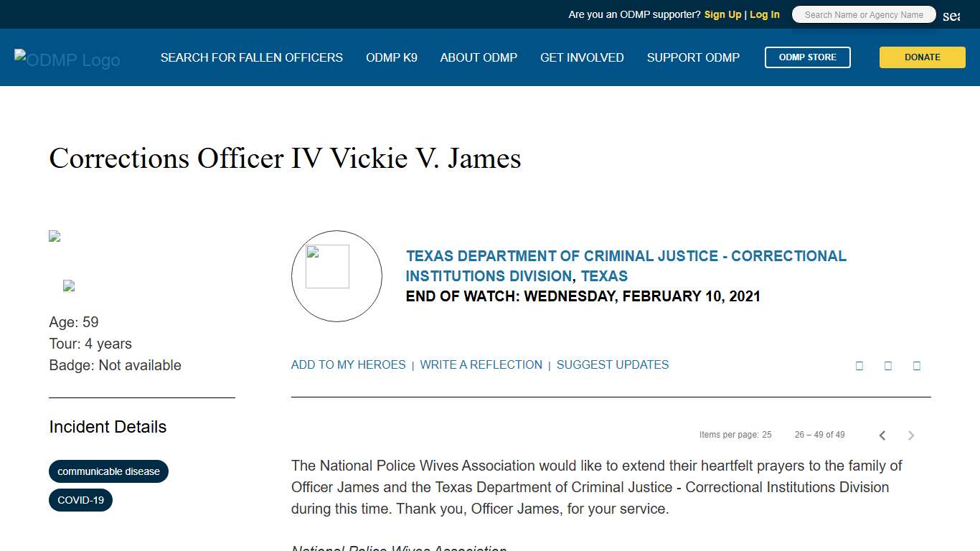Click the DONATE button
This screenshot has height=551, width=980.
[x=922, y=57]
